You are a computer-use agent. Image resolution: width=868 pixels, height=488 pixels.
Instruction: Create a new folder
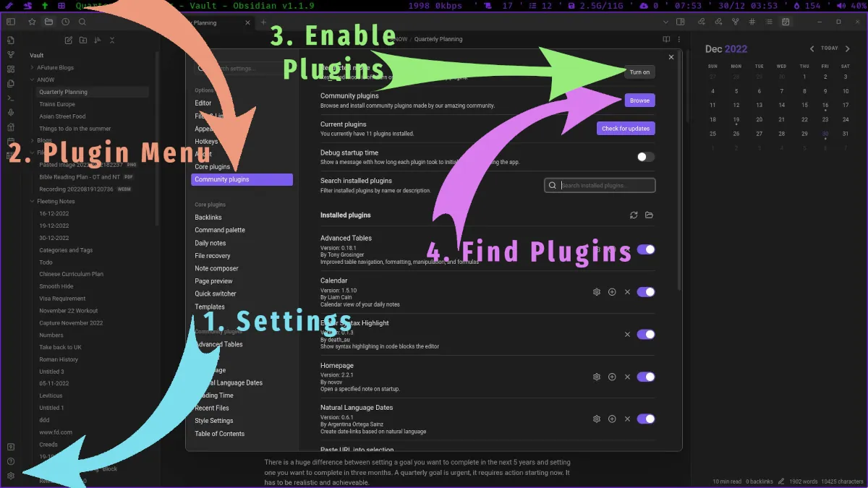pos(83,40)
